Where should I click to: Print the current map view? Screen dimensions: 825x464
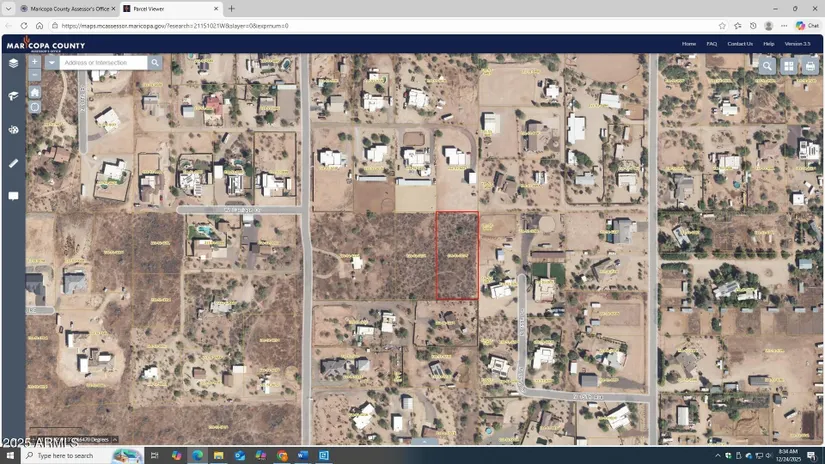click(810, 66)
